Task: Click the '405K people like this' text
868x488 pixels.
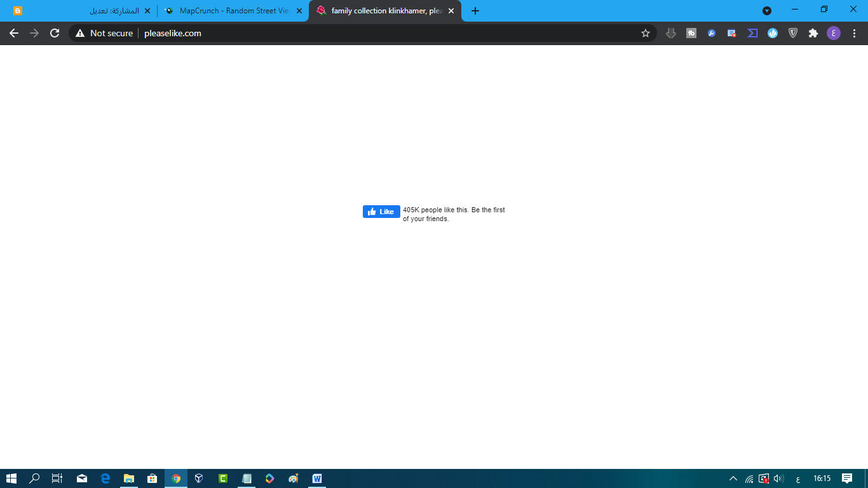Action: click(436, 210)
